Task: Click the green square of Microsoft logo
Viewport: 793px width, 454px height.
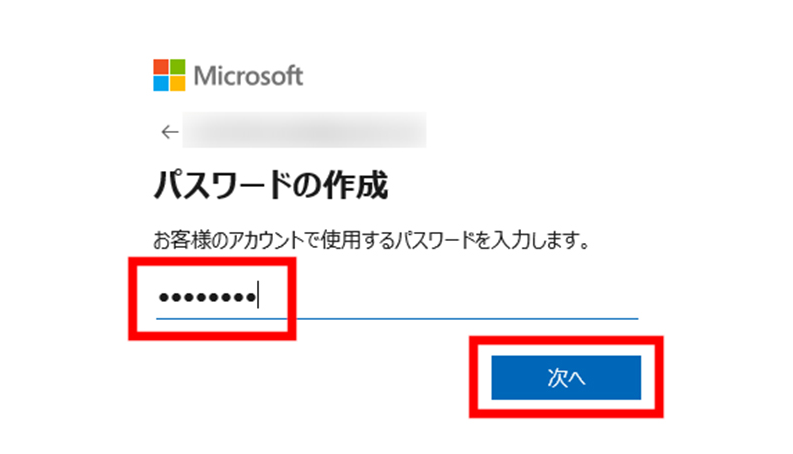Action: [x=178, y=67]
